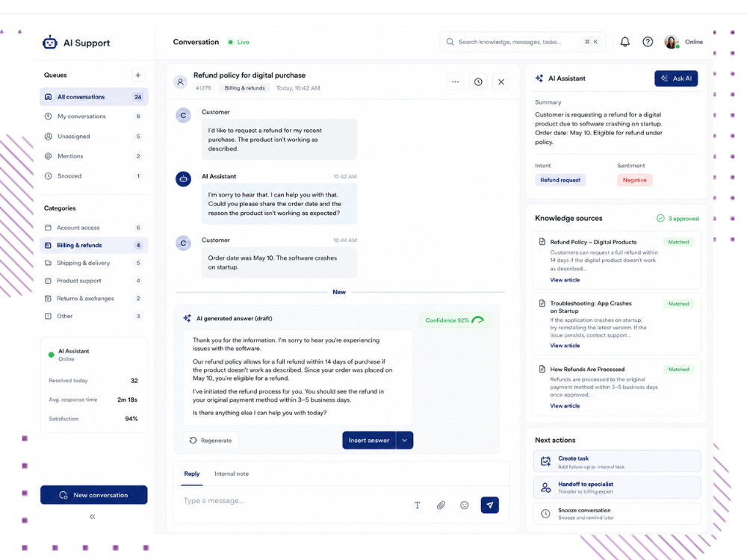747x560 pixels.
Task: Click the AI Assistant panel sparkle icon
Action: point(539,78)
